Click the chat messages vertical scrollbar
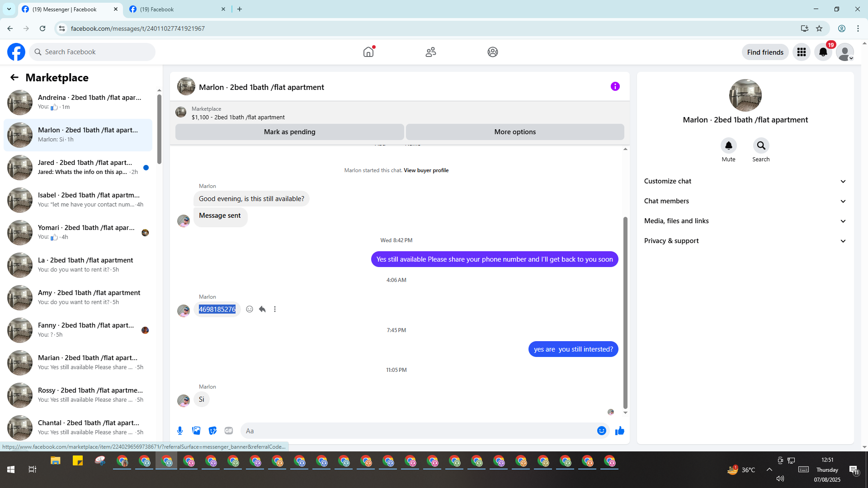The image size is (868, 488). click(625, 312)
